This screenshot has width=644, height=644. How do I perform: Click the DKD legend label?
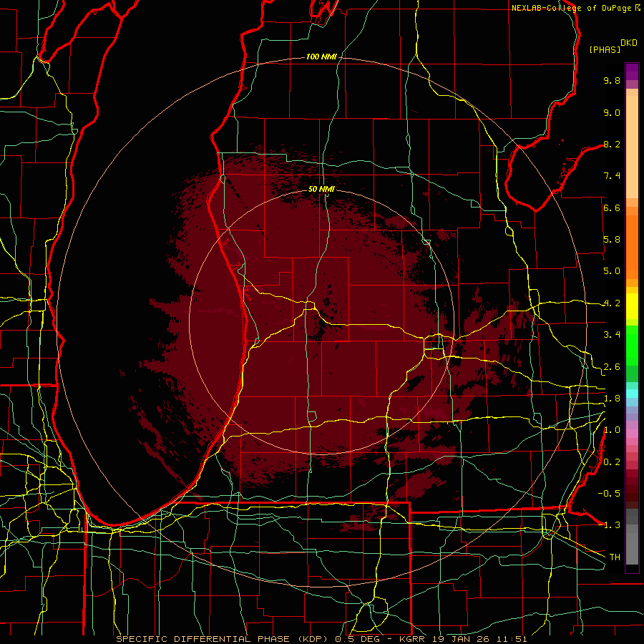(x=629, y=43)
